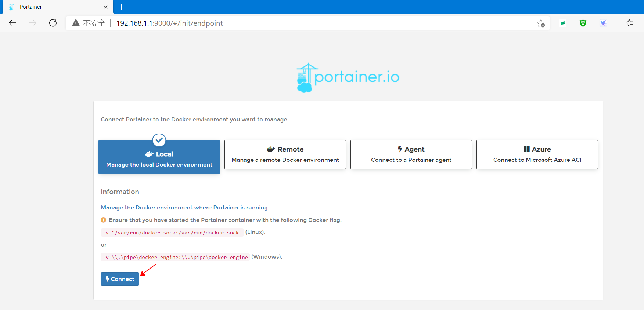
Task: Open the blue bird extension icon
Action: click(603, 23)
